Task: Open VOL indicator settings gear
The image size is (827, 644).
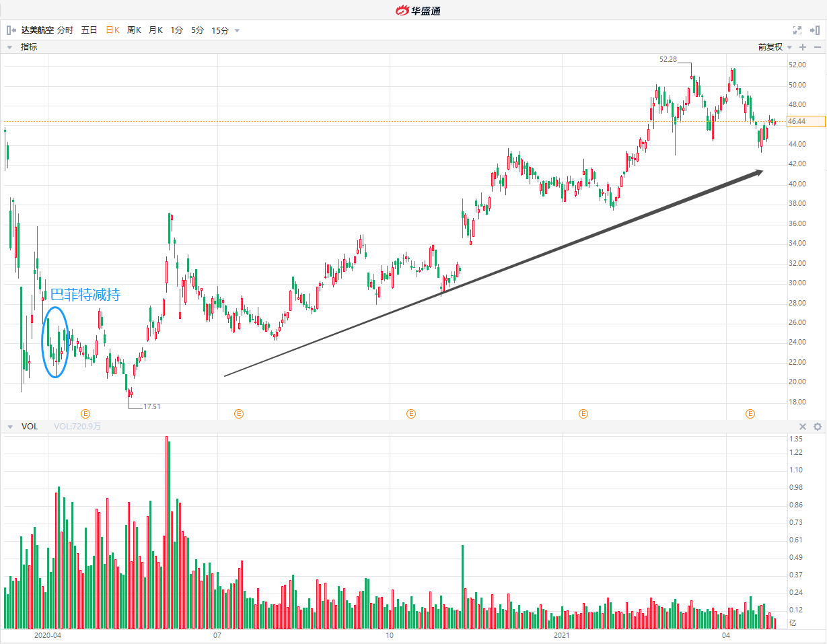Action: (x=818, y=427)
